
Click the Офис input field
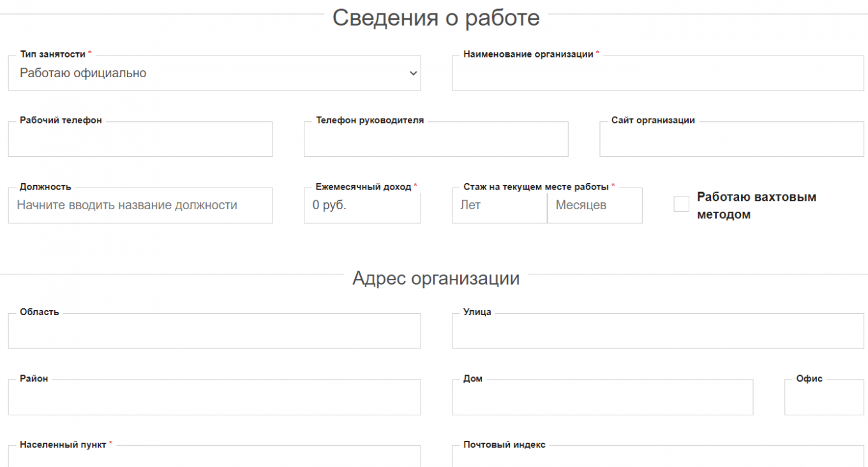823,397
